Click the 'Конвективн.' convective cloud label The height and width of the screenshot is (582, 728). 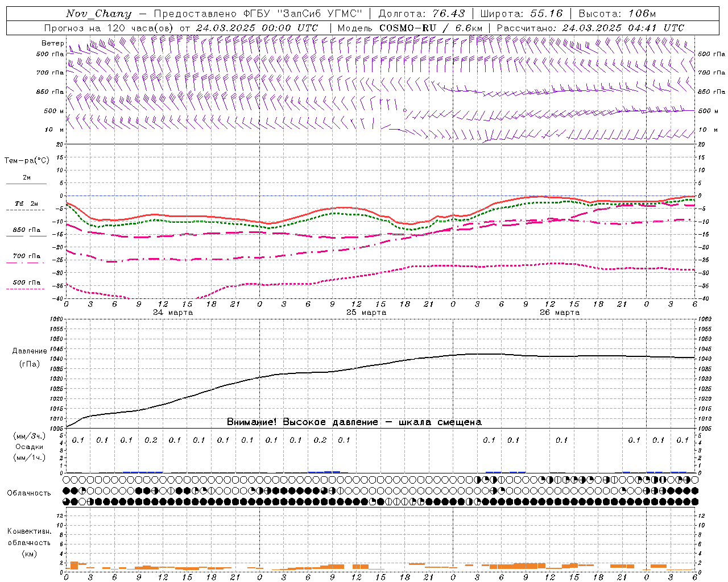click(29, 531)
